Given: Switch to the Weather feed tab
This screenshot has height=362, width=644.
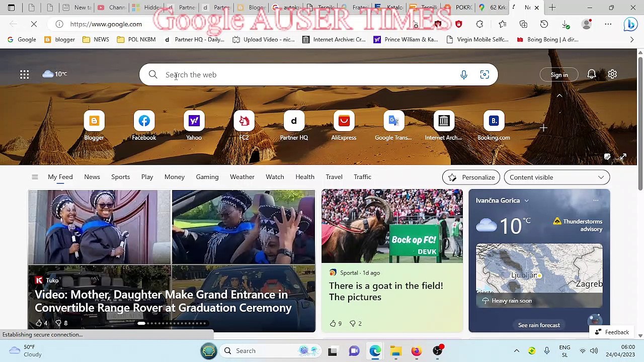Looking at the screenshot, I should click(242, 177).
